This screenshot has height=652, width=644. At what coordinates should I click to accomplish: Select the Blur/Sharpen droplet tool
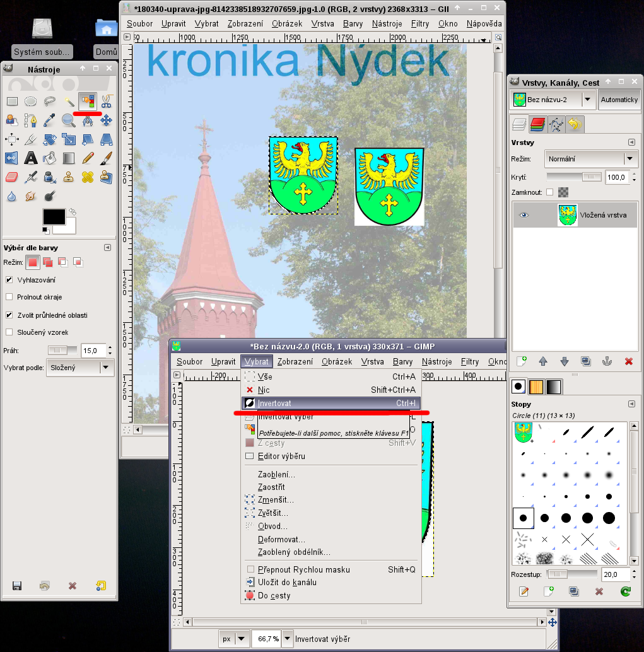click(11, 196)
